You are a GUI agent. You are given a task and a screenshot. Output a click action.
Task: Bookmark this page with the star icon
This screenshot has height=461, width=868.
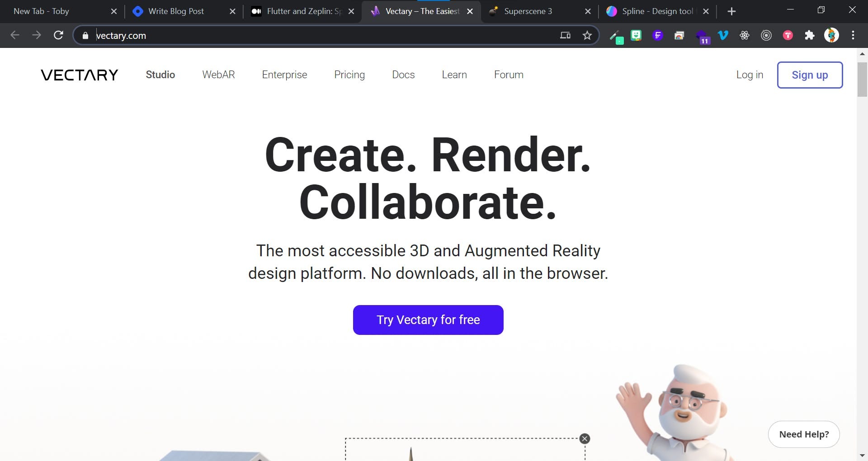587,35
